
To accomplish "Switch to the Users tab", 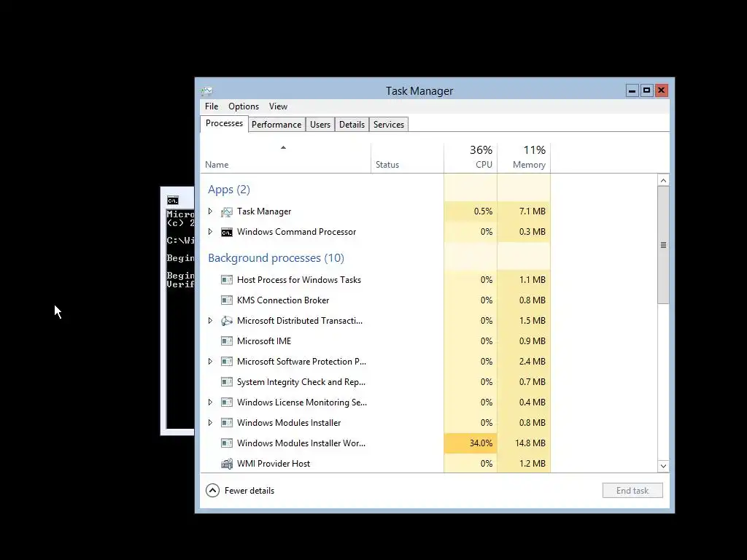I will pyautogui.click(x=320, y=124).
